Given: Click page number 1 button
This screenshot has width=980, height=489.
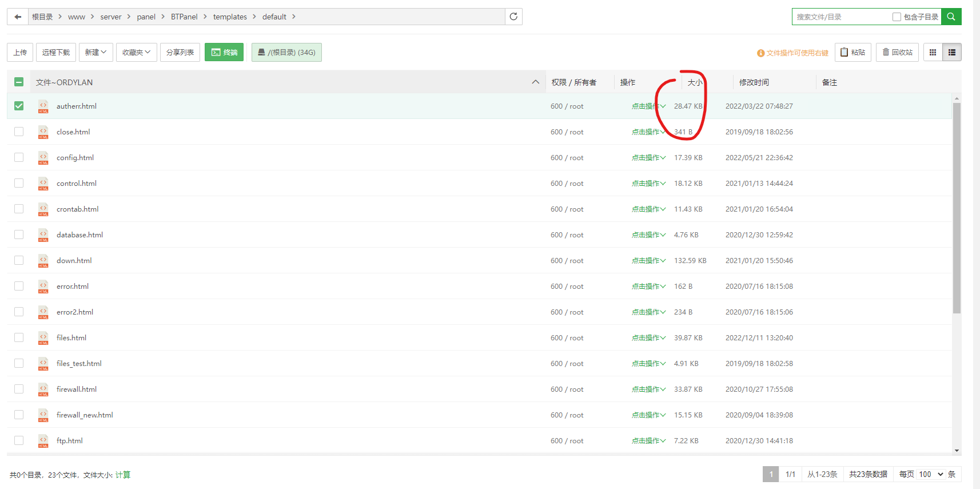Looking at the screenshot, I should coord(771,474).
